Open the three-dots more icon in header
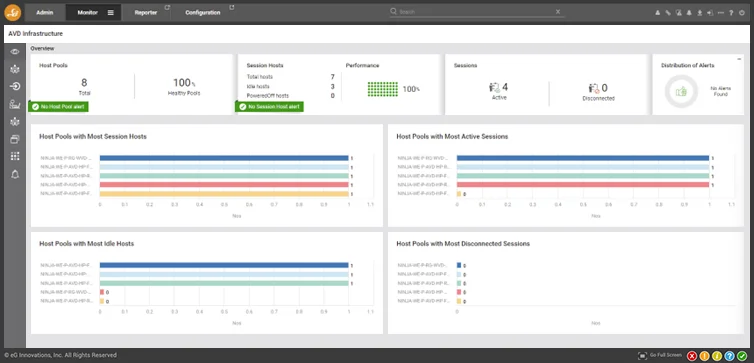The image size is (754, 363). pyautogui.click(x=721, y=13)
